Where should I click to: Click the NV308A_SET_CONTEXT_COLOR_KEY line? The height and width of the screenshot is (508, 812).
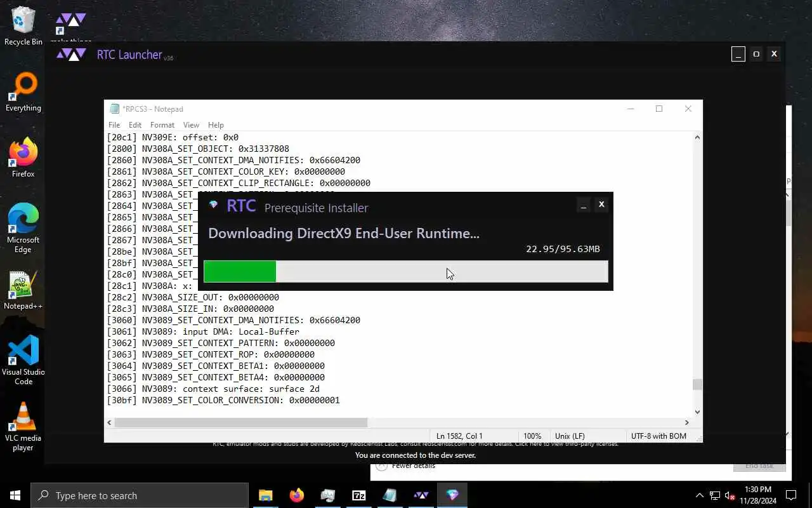pyautogui.click(x=226, y=171)
